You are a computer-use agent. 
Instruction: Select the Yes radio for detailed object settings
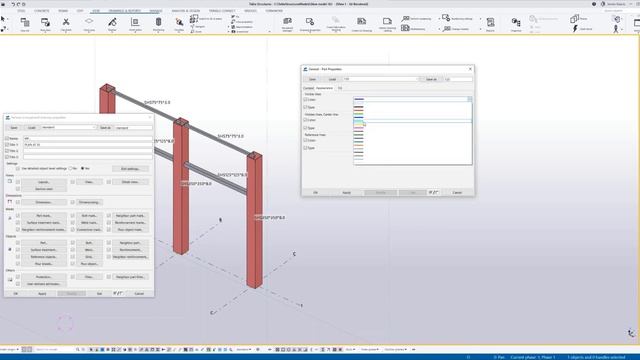[x=82, y=168]
